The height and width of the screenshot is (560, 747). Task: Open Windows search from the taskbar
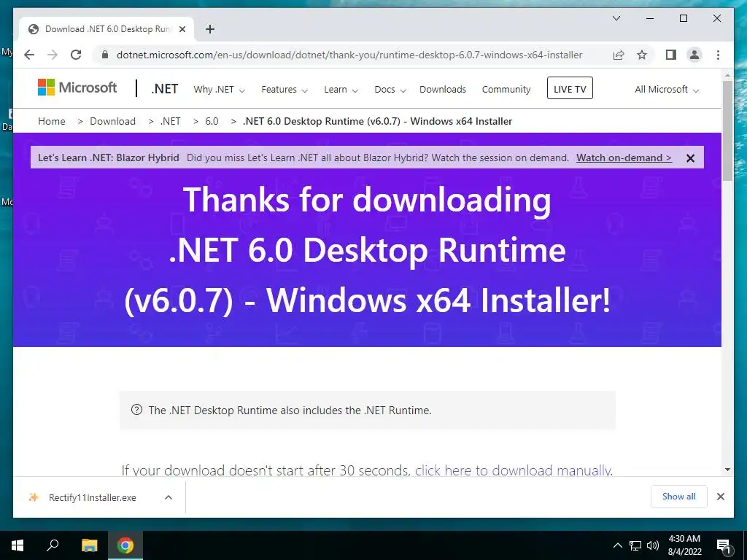point(53,545)
